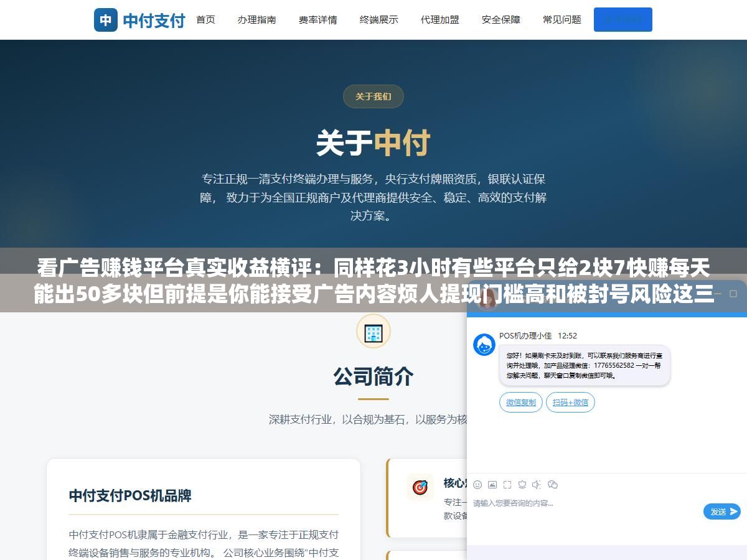This screenshot has height=560, width=747.
Task: Click the POS机办理小佳 agent avatar
Action: pos(484,345)
